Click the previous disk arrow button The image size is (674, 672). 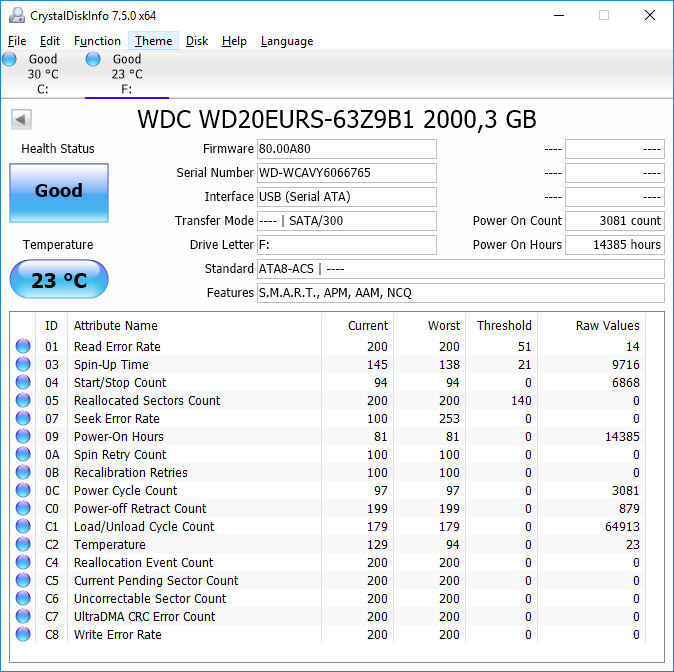[x=21, y=119]
